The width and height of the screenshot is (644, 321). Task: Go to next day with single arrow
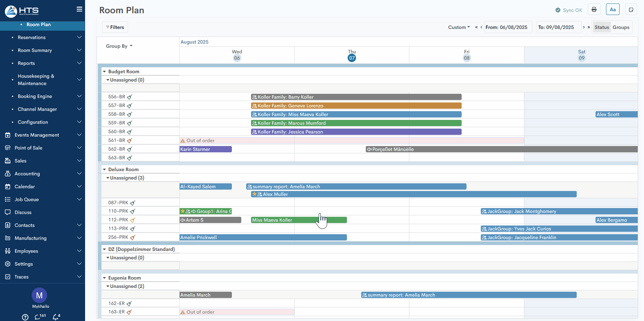click(x=584, y=27)
